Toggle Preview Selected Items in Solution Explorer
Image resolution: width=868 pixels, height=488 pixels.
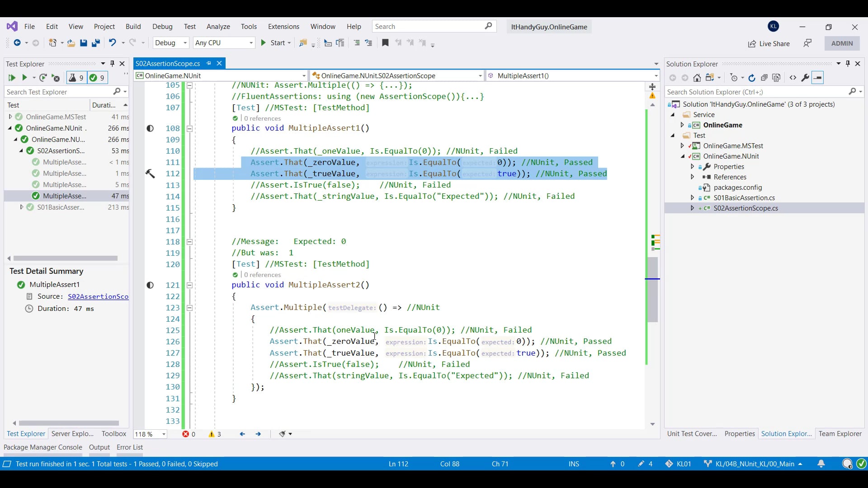coord(818,78)
